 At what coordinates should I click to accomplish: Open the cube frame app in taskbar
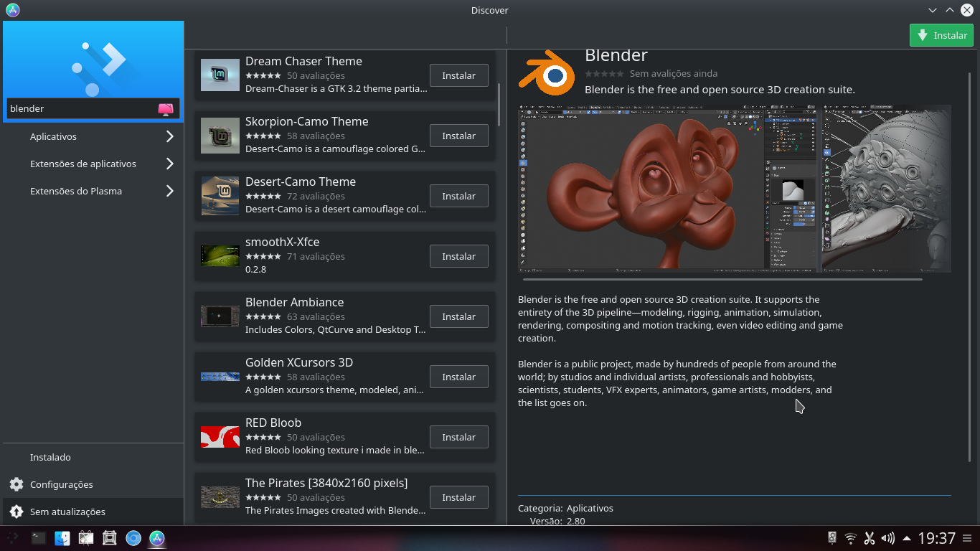110,538
